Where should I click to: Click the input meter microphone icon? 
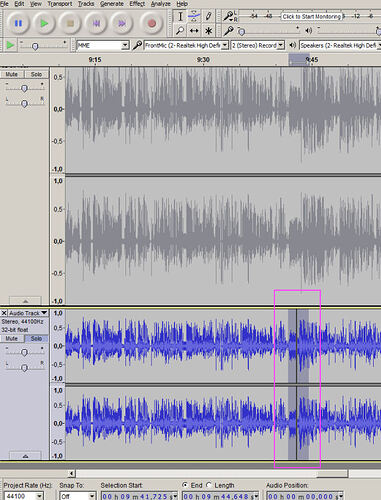point(229,16)
